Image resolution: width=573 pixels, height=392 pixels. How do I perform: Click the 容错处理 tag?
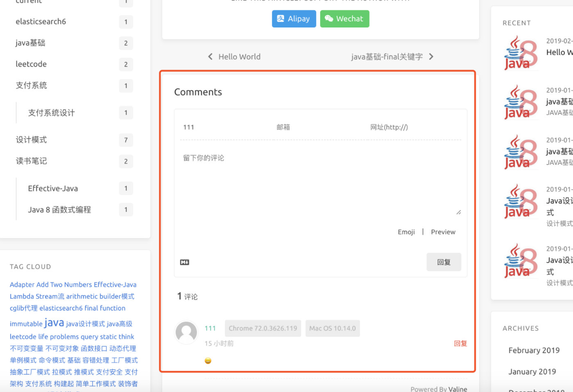click(x=96, y=360)
